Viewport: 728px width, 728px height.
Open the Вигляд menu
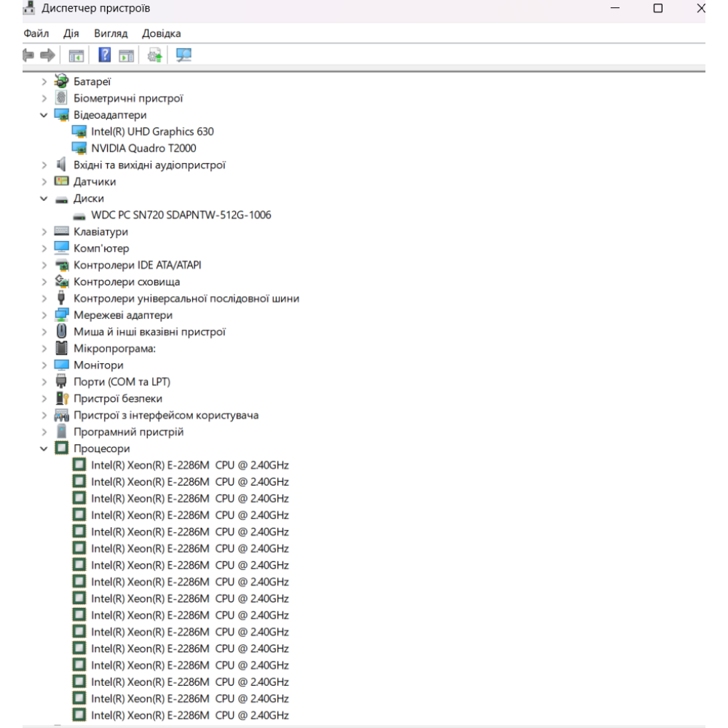(x=111, y=33)
